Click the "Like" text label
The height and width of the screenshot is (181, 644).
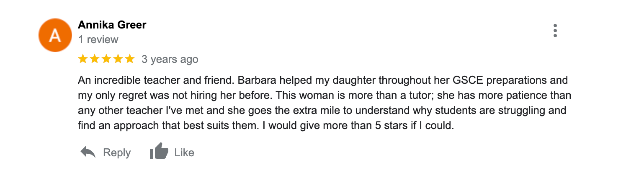(184, 153)
